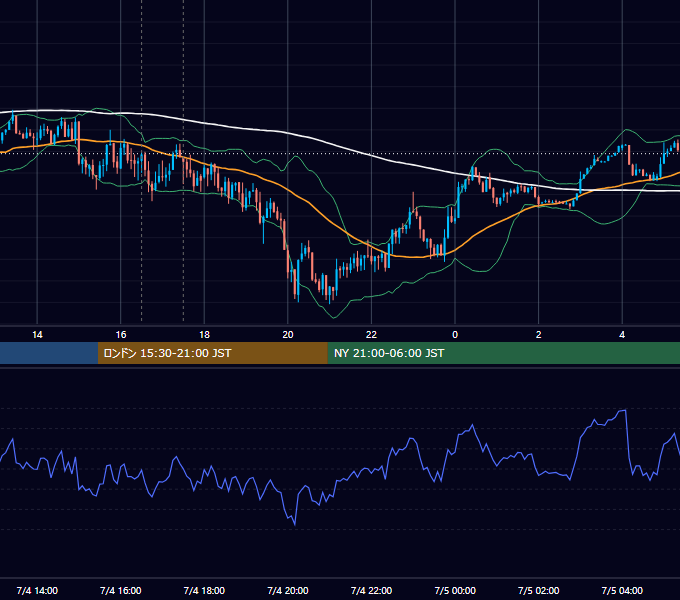This screenshot has height=600, width=680.
Task: Click the 22 hour axis label
Action: click(371, 335)
